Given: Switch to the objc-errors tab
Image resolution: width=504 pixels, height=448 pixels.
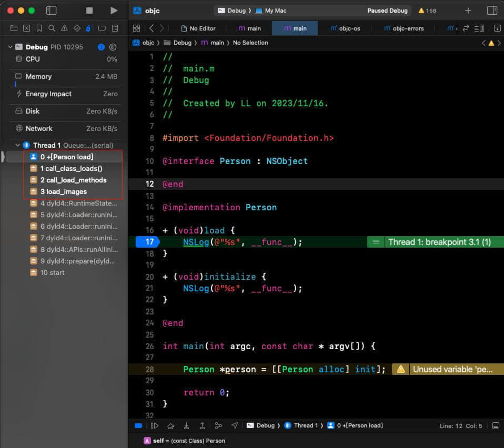Looking at the screenshot, I should [404, 28].
